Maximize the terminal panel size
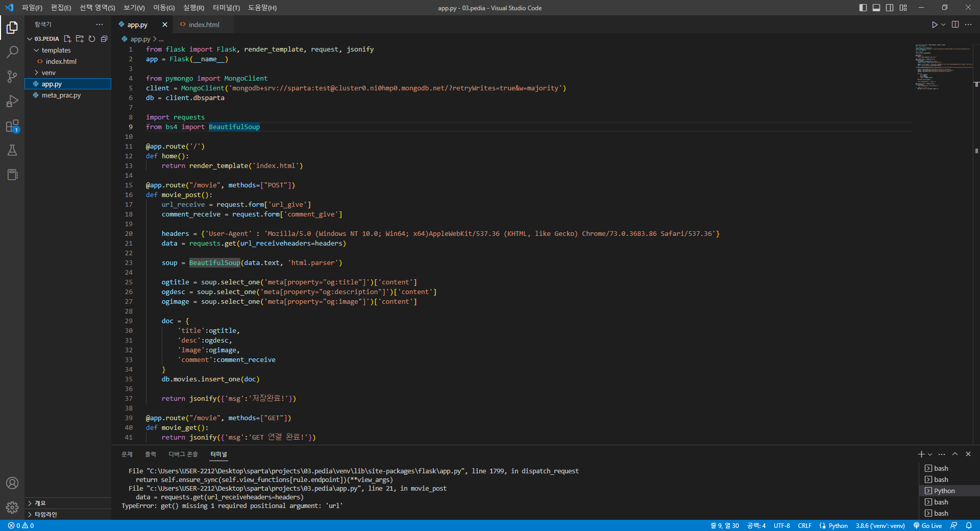This screenshot has width=980, height=531. point(955,454)
